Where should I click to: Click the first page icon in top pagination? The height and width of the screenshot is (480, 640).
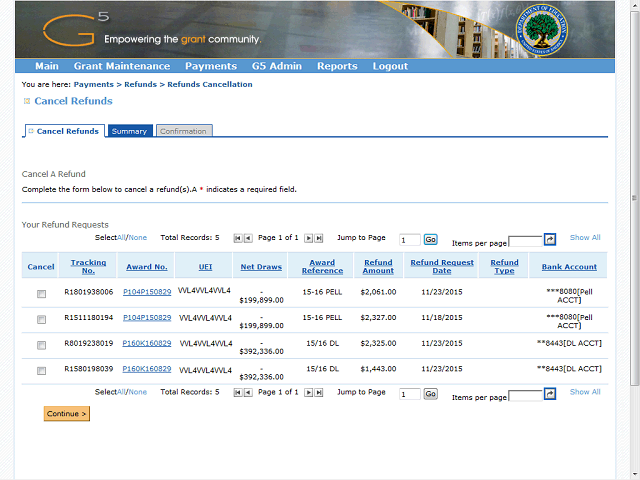(238, 238)
